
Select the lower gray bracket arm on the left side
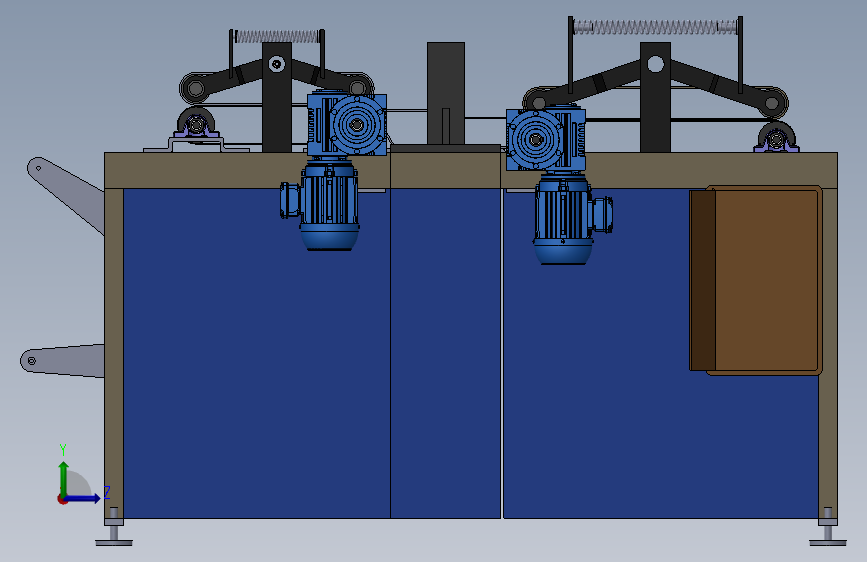click(x=62, y=361)
